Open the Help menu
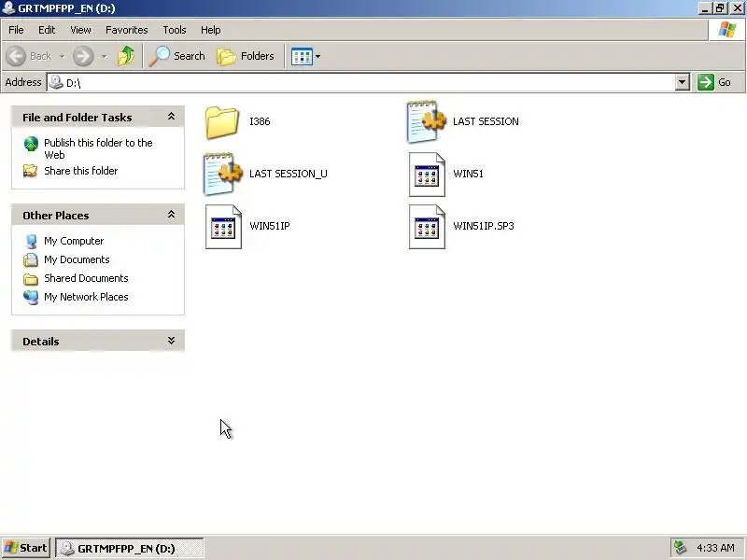This screenshot has width=747, height=560. [x=211, y=30]
